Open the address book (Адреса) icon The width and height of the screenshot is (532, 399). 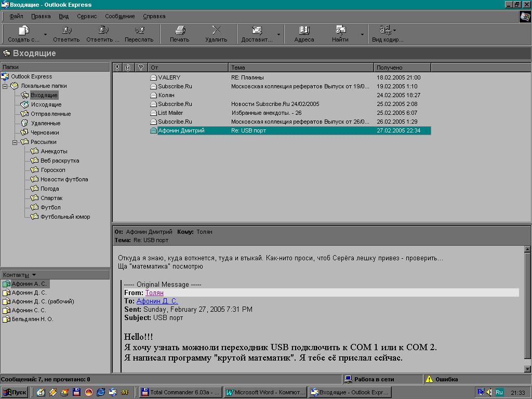(304, 31)
